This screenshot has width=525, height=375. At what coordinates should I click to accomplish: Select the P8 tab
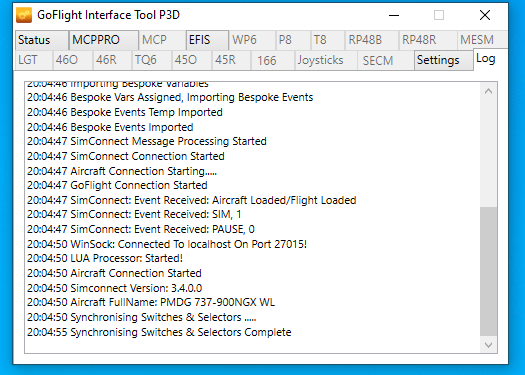[x=293, y=40]
